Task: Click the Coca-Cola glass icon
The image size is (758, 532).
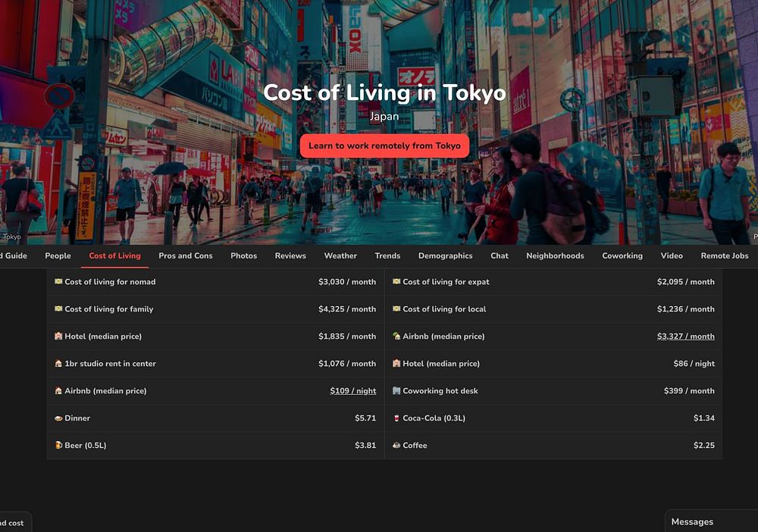Action: [396, 418]
